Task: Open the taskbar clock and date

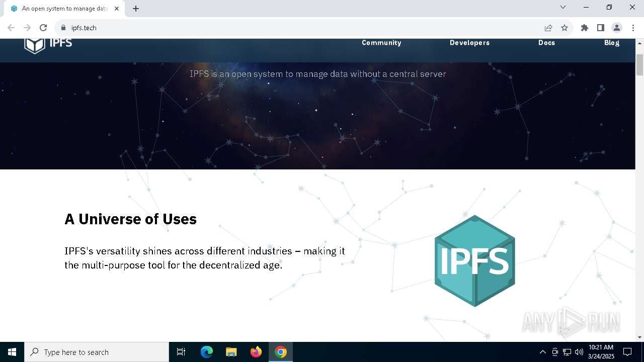Action: [x=601, y=352]
